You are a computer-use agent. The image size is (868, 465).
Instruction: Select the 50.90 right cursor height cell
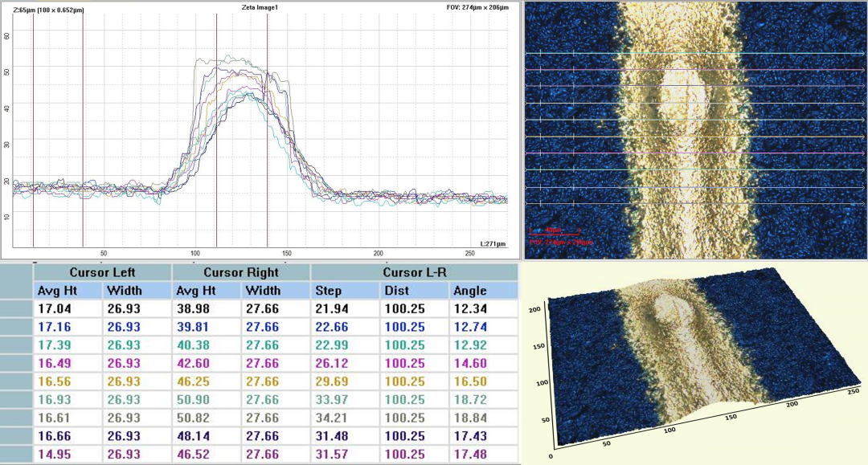pos(207,400)
